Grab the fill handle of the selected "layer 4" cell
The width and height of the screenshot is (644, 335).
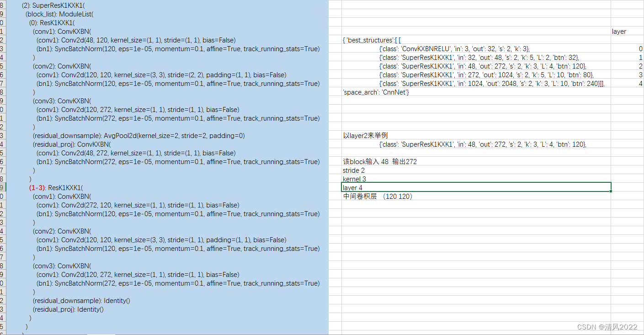coord(611,191)
